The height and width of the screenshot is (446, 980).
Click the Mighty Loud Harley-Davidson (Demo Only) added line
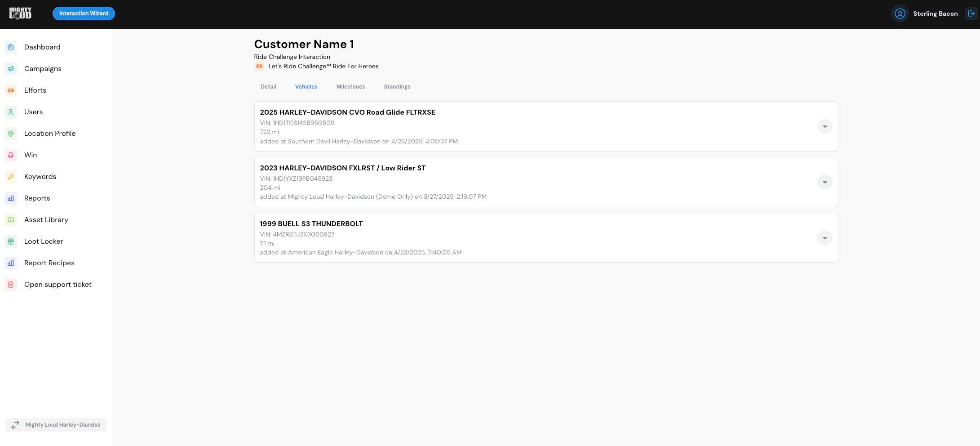tap(373, 196)
